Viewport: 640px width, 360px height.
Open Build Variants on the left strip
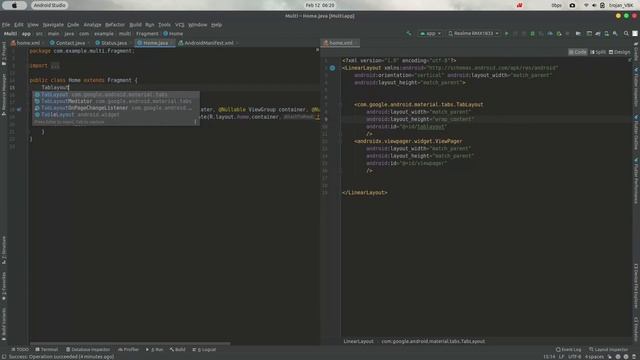point(4,324)
